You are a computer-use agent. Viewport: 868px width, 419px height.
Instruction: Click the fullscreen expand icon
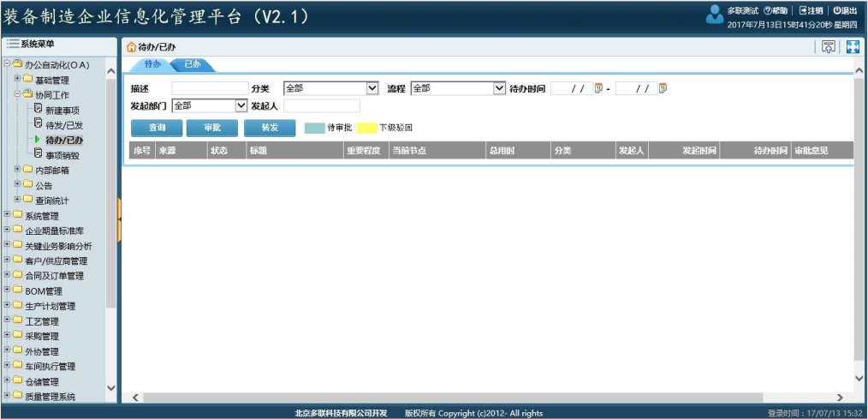pyautogui.click(x=852, y=47)
